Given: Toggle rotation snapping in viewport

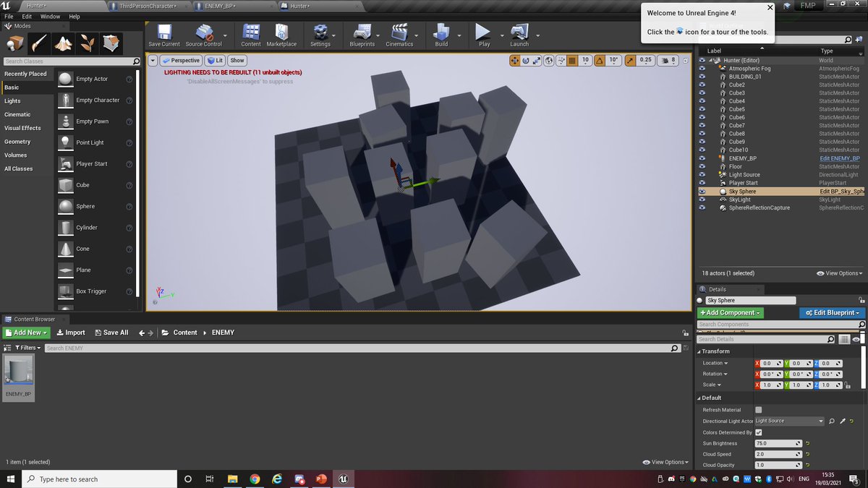Looking at the screenshot, I should (x=600, y=61).
